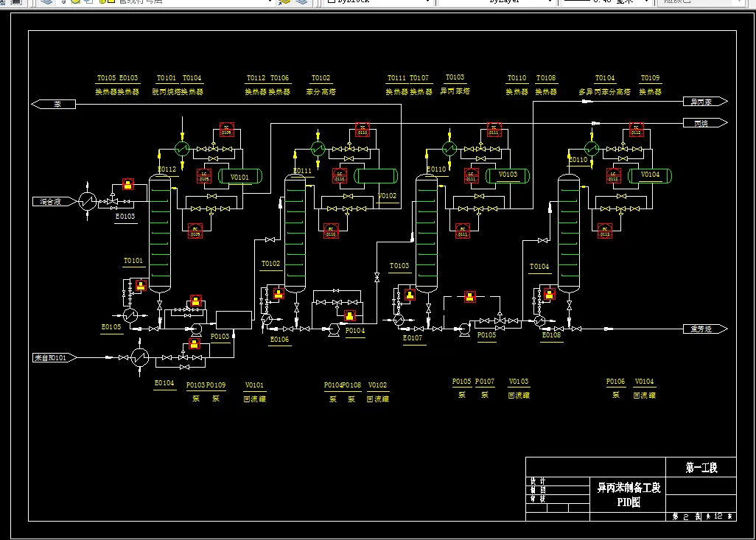The image size is (756, 540).
Task: Click the yellow instrument box beside P0104 label
Action: 349,316
